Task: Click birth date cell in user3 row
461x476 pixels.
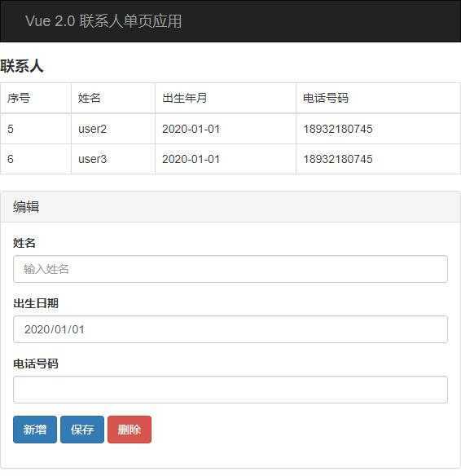Action: point(226,159)
